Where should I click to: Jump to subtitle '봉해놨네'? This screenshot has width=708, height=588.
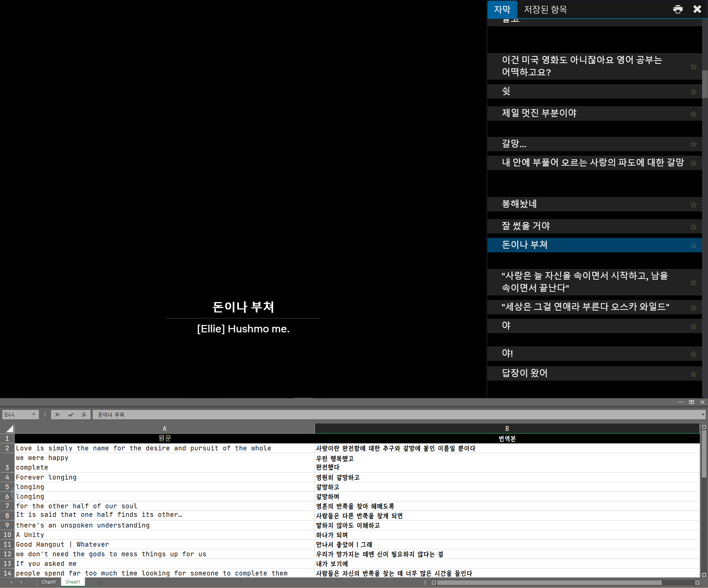point(519,204)
